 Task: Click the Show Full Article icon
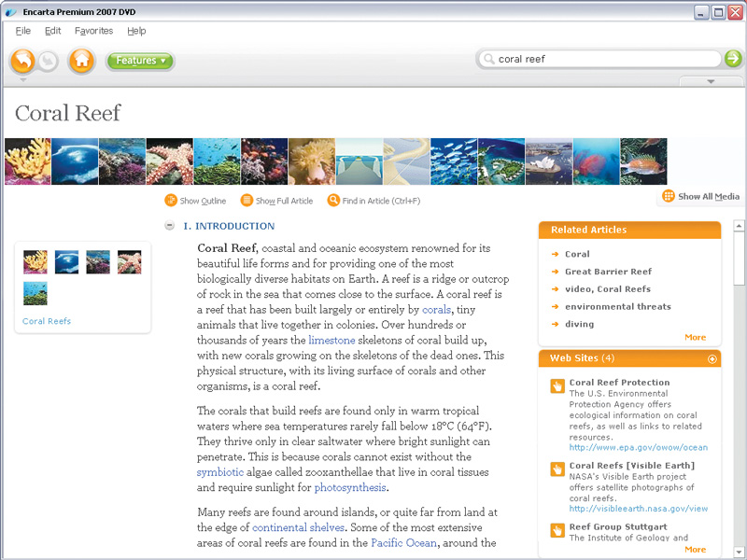pyautogui.click(x=247, y=201)
